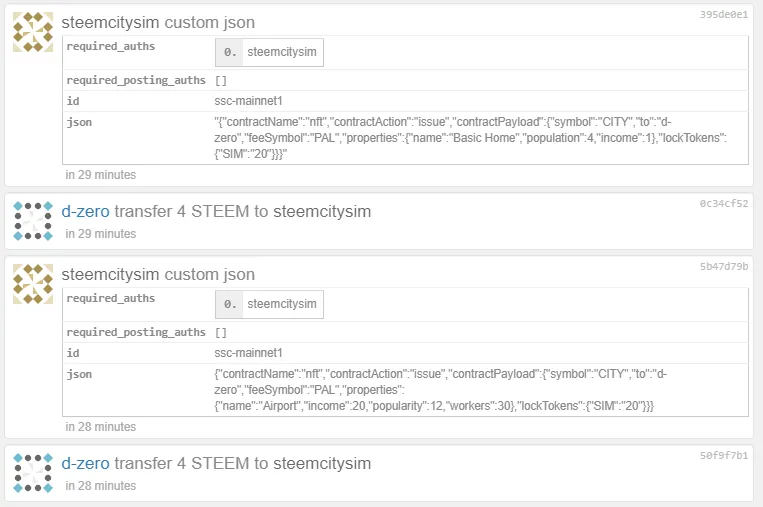Click the second steemcitysim avatar icon
Screen dimensions: 763x507
[33, 284]
